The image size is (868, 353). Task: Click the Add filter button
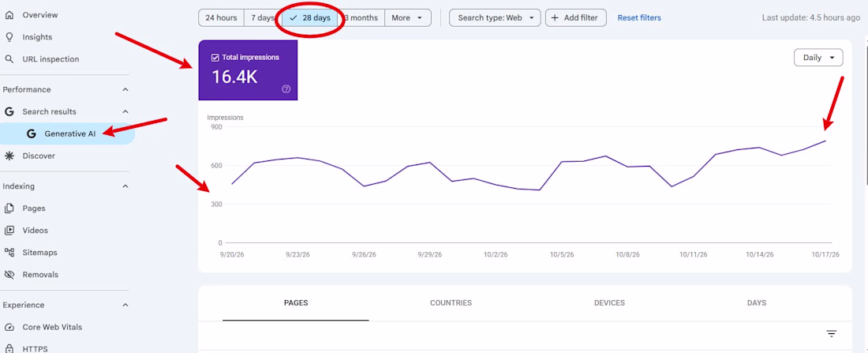click(576, 17)
